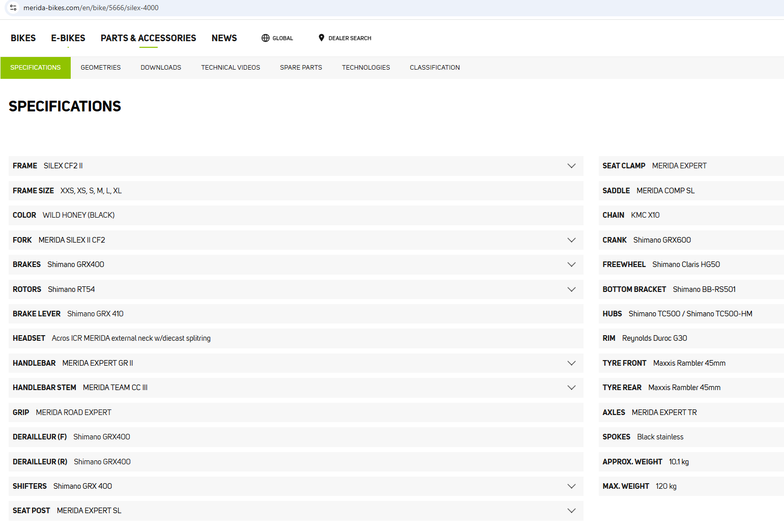Click the fork value 'MERIDA SILEX II CF2'
Viewport: 784px width, 532px height.
(x=72, y=240)
